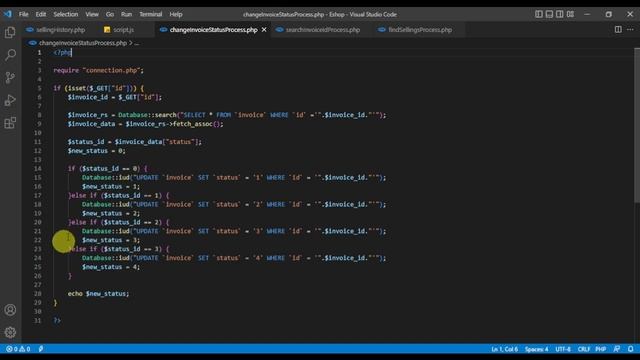Open the Help menu

[x=176, y=14]
